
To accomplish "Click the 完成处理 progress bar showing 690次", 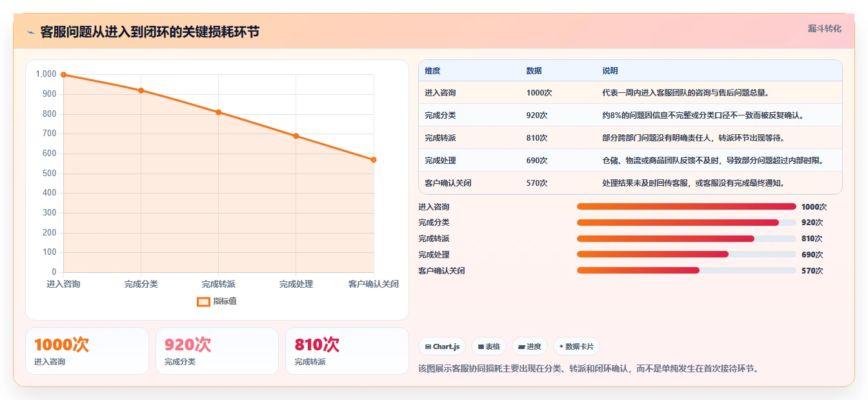I will [x=687, y=255].
